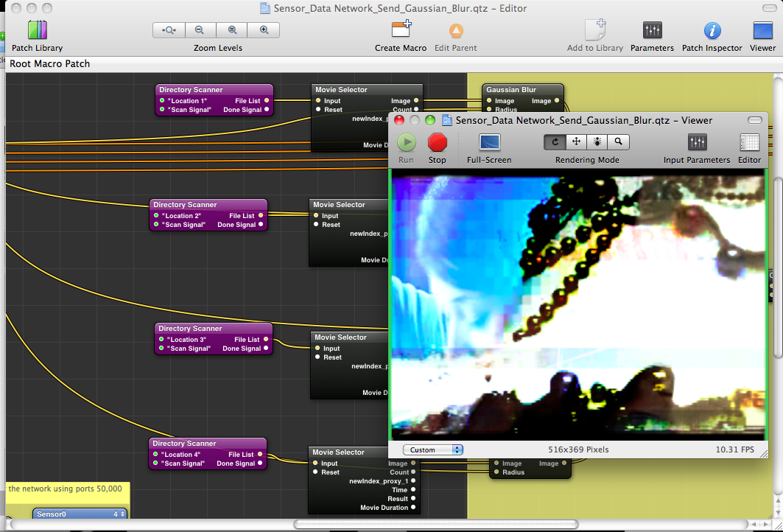Open the Custom size dropdown in the Viewer
This screenshot has height=532, width=783.
[x=433, y=449]
